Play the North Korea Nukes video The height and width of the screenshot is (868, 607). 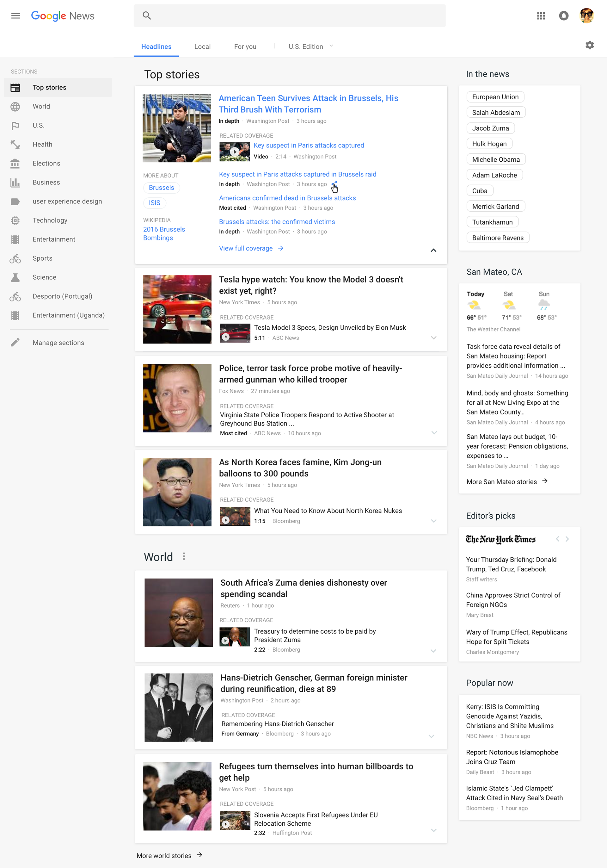235,517
